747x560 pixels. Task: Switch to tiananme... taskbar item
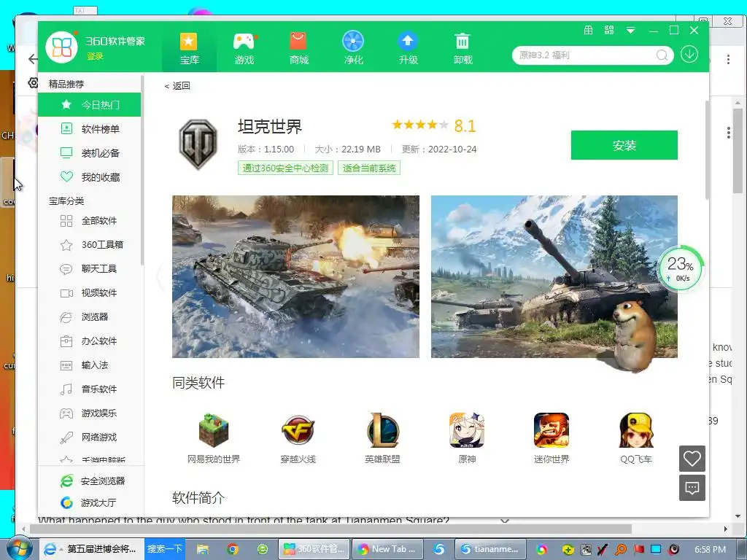(491, 549)
